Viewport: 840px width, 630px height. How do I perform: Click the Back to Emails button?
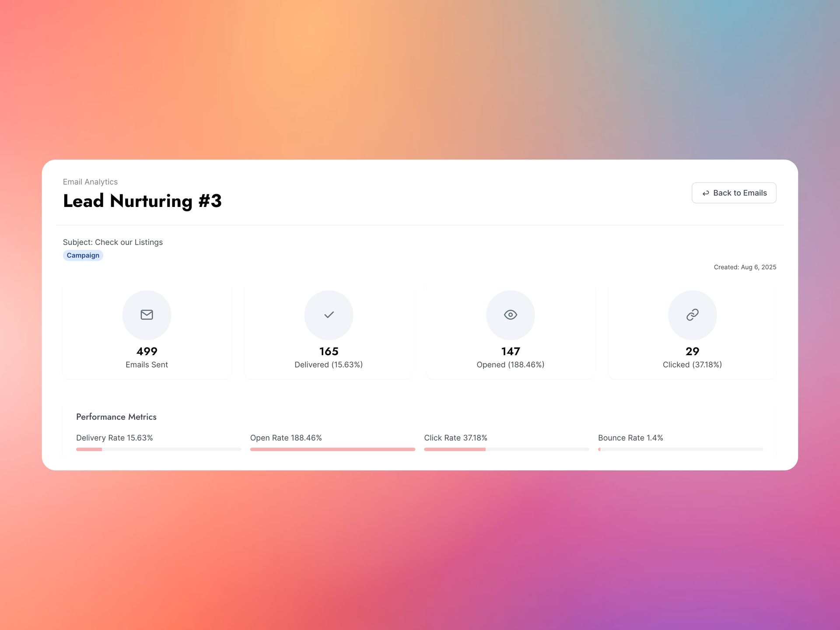(x=734, y=193)
